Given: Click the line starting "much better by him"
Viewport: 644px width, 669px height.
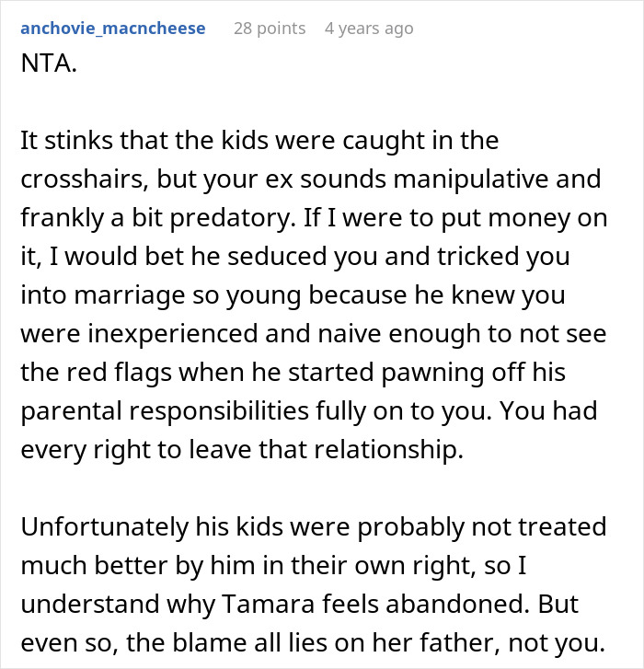Looking at the screenshot, I should [273, 565].
